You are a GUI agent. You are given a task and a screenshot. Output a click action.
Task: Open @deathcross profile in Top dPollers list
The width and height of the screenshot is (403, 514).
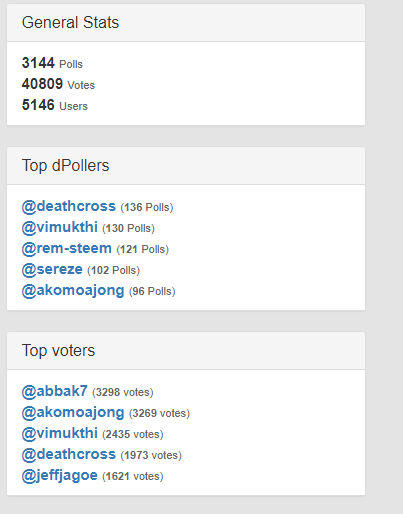(69, 206)
